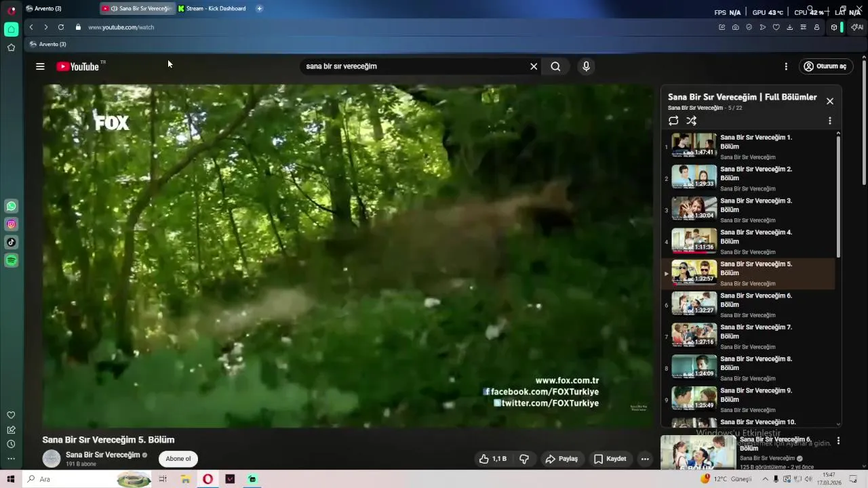This screenshot has width=868, height=488.
Task: Click the Paylaş share button
Action: 561,459
